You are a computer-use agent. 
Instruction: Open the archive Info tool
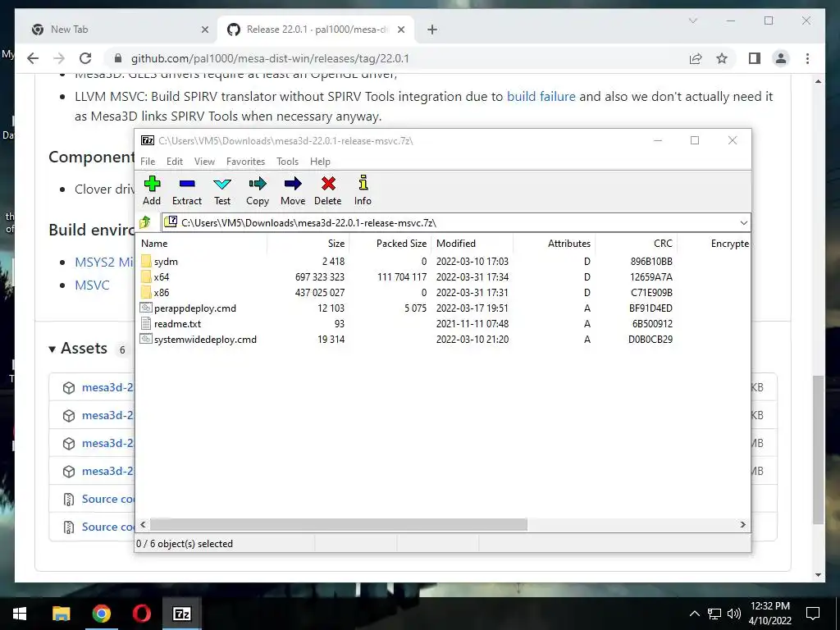tap(363, 183)
